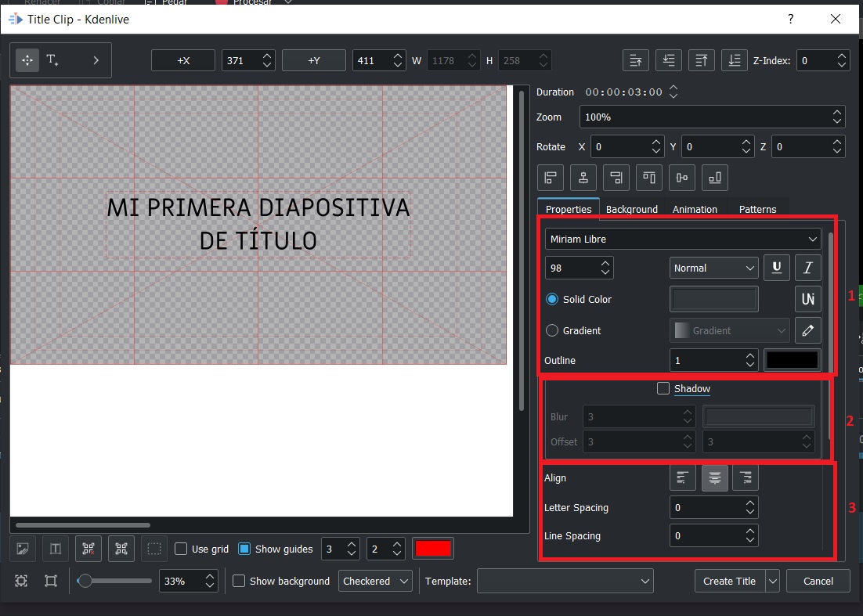The width and height of the screenshot is (863, 616).
Task: Open the Normal font weight dropdown
Action: click(714, 268)
